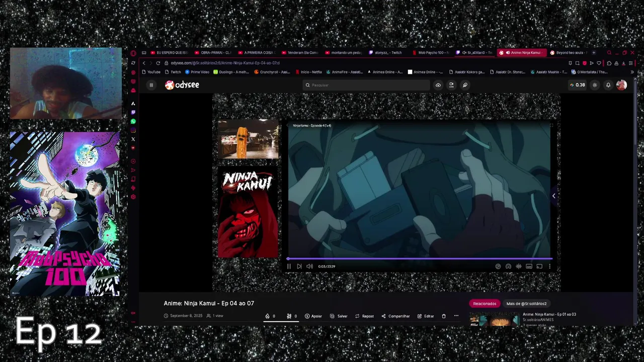Image resolution: width=644 pixels, height=362 pixels.
Task: Open the Início – Netflix bookmark
Action: point(309,72)
